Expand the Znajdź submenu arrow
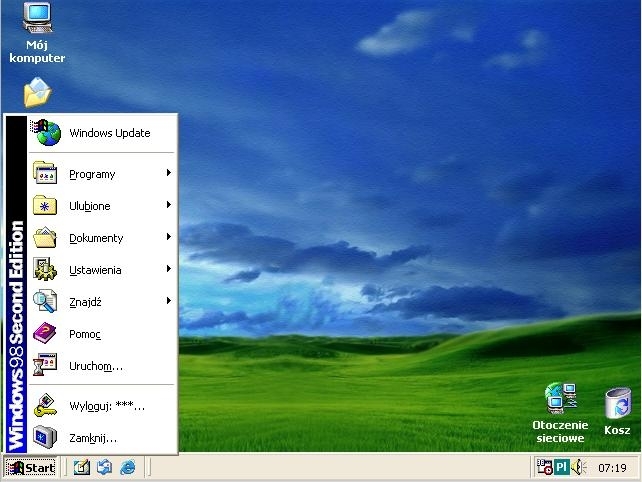 coord(168,301)
